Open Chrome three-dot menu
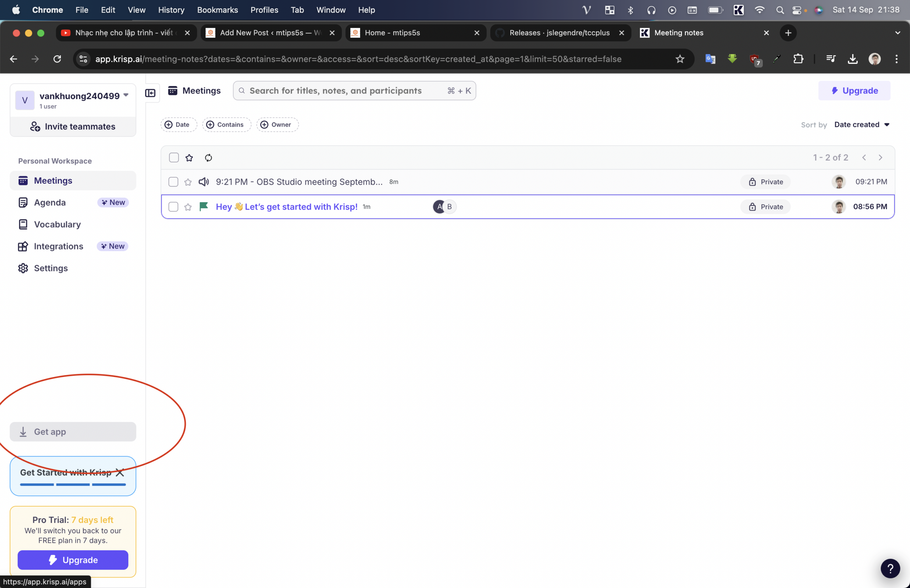This screenshot has width=910, height=588. (x=896, y=59)
